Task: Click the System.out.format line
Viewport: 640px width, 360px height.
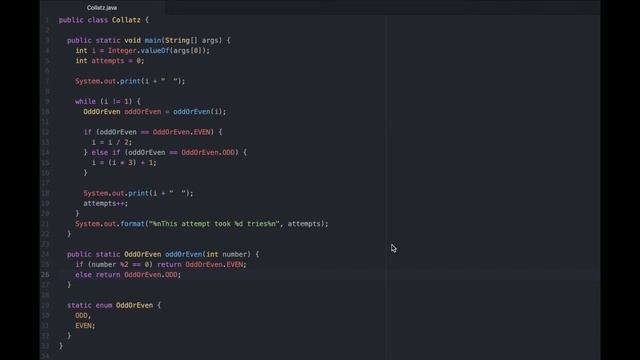Action: 202,224
